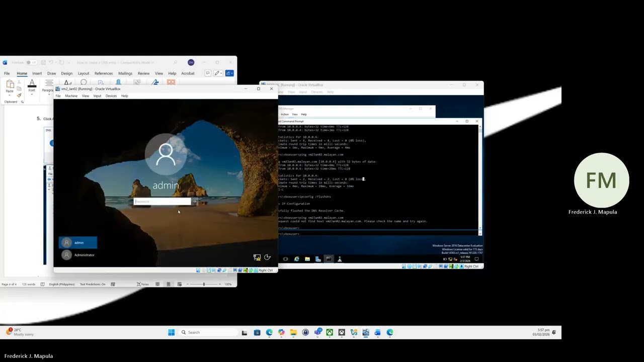Open the Clipboard dialog launcher in Word
The height and width of the screenshot is (362, 644).
[x=22, y=102]
